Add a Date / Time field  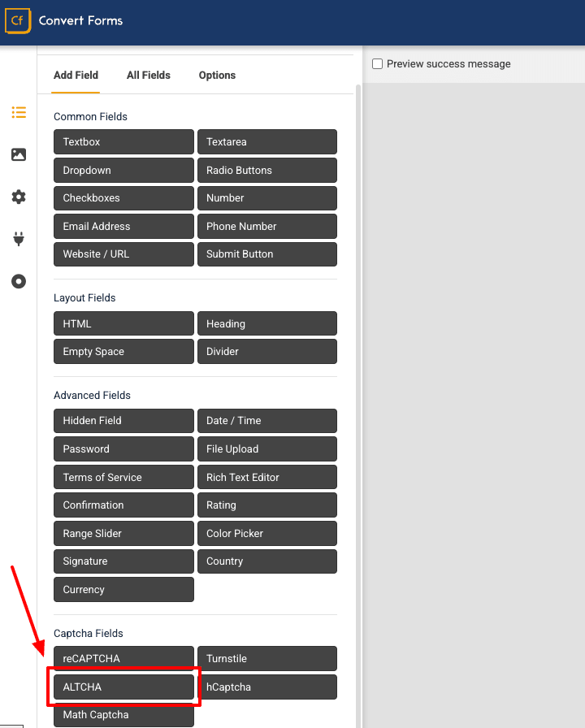click(267, 421)
